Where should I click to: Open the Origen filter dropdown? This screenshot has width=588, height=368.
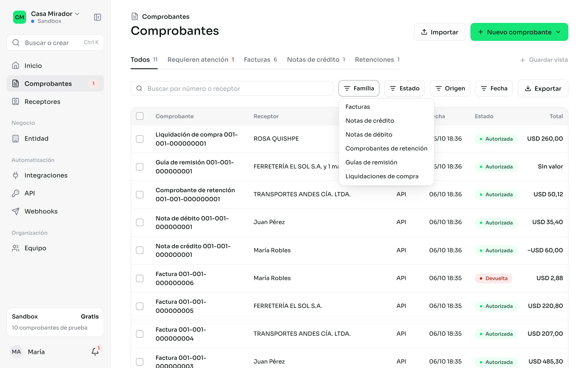tap(450, 88)
